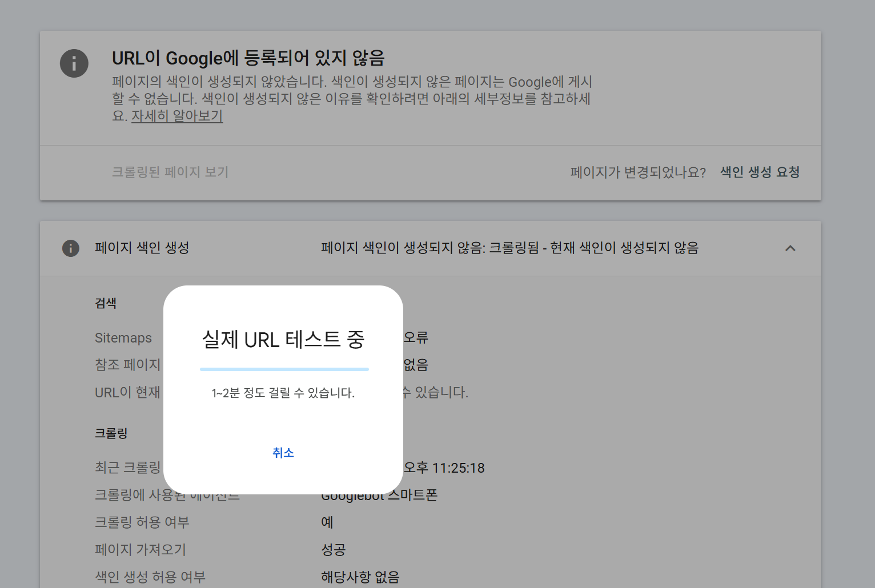875x588 pixels.
Task: Click the "검색" section heading
Action: (x=106, y=303)
